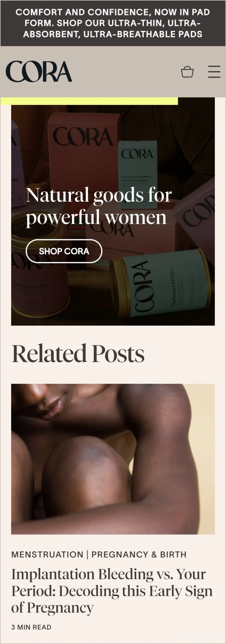Click the yellow reading progress bar

coord(89,101)
